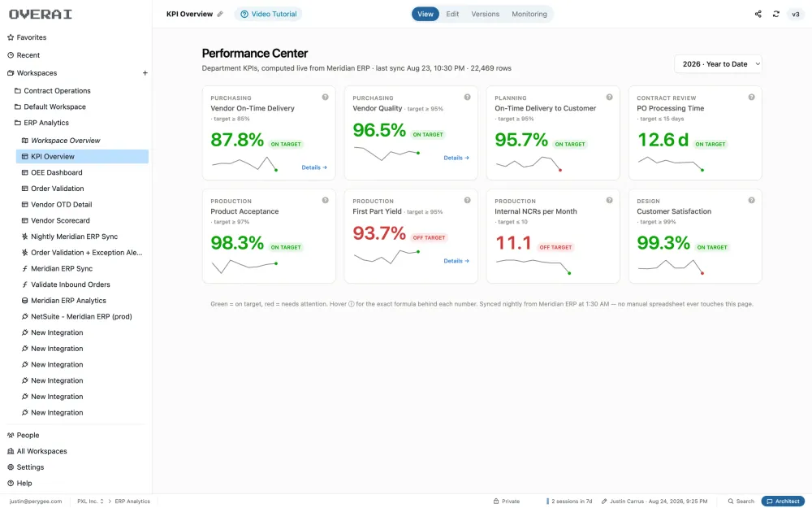Click the help icon on First Part Yield card
Image resolution: width=812 pixels, height=508 pixels.
pyautogui.click(x=467, y=200)
